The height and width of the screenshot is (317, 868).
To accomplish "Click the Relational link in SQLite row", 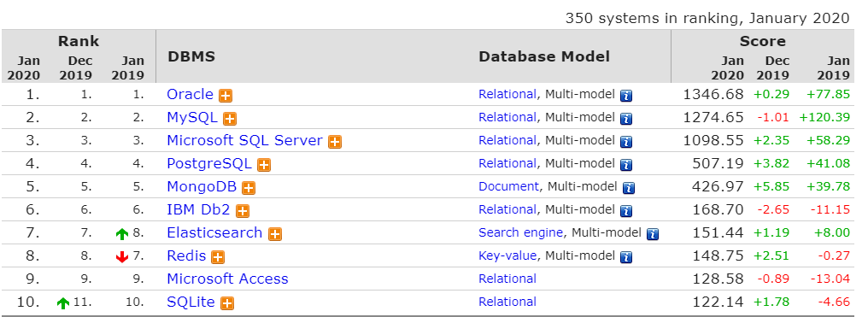I will click(507, 302).
